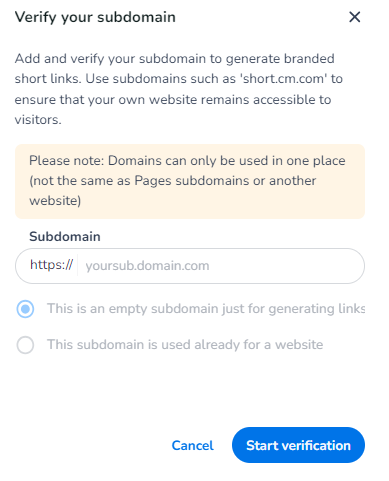Start verification of the subdomain
Screen dimensions: 389x481
coord(298,445)
